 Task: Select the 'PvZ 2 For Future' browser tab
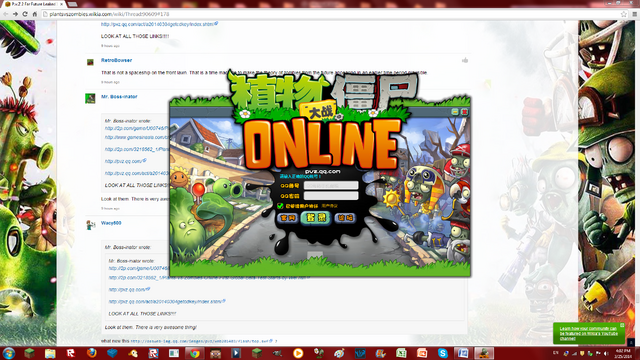(x=33, y=4)
